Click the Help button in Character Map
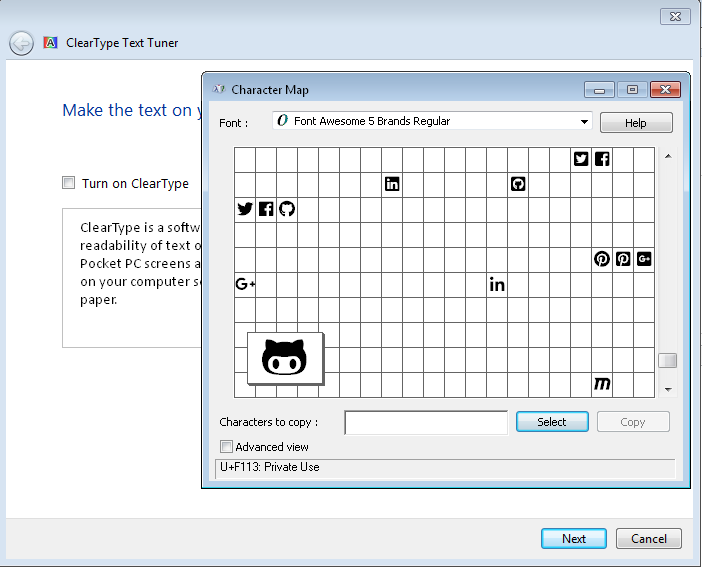 636,123
